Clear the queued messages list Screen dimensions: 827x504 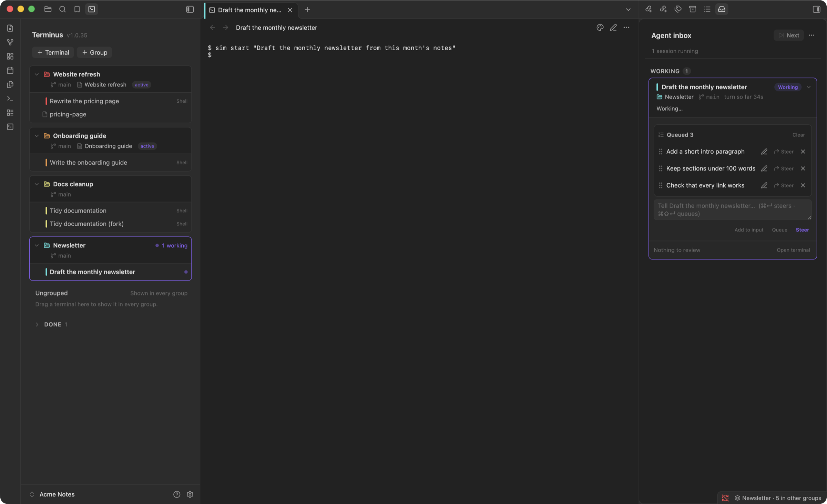798,135
